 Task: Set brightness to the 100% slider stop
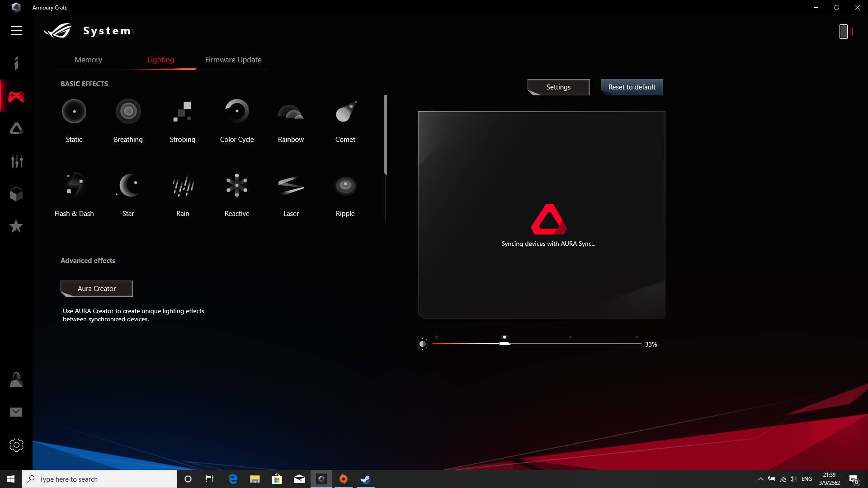(x=637, y=337)
